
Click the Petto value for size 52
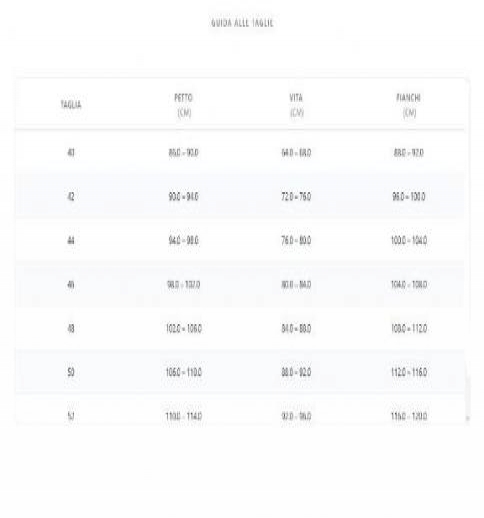(184, 416)
